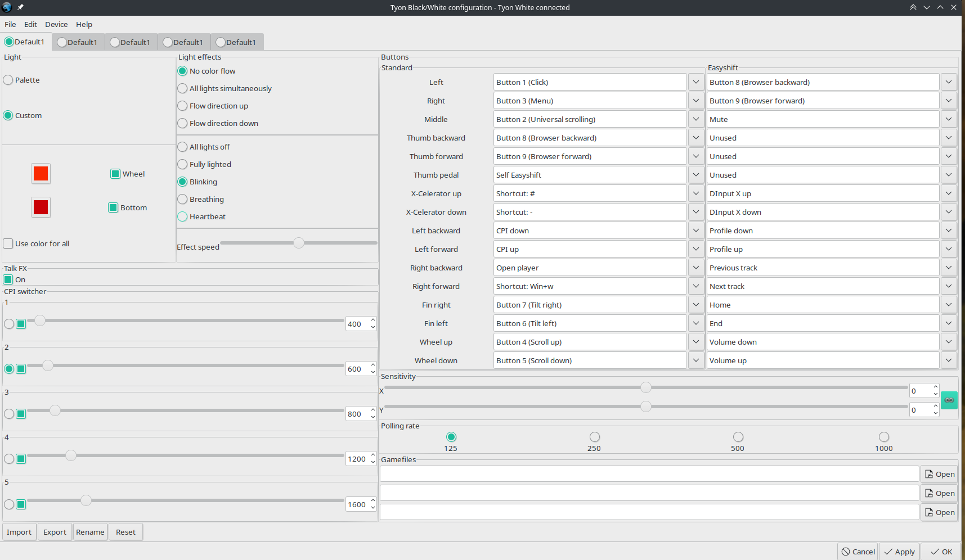Click the 1200 CPI value spinbox
The image size is (965, 560).
click(x=361, y=459)
